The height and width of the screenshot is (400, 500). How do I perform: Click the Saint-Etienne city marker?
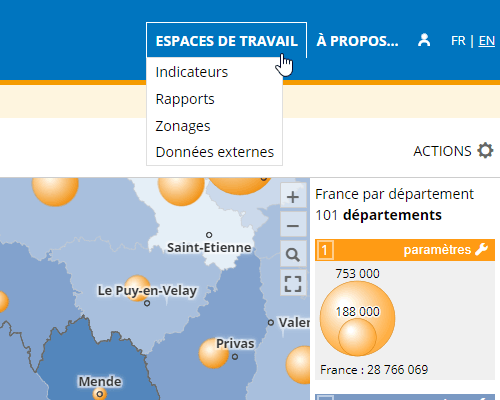click(209, 235)
